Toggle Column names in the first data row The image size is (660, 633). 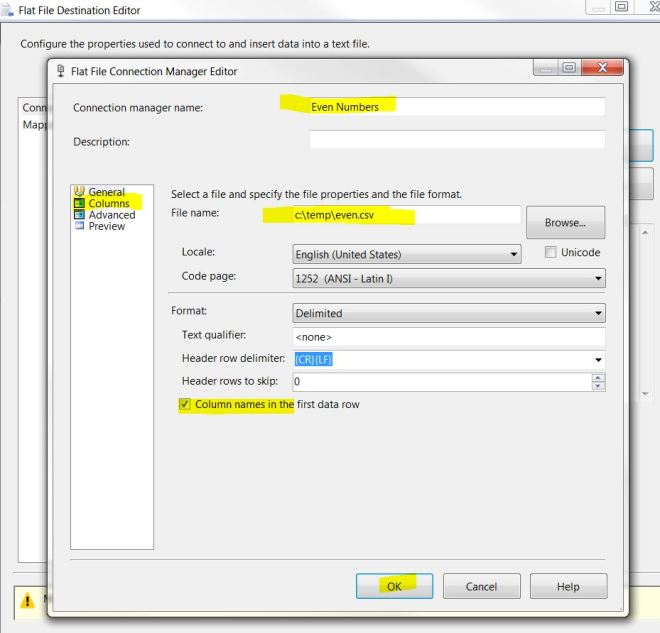point(185,405)
